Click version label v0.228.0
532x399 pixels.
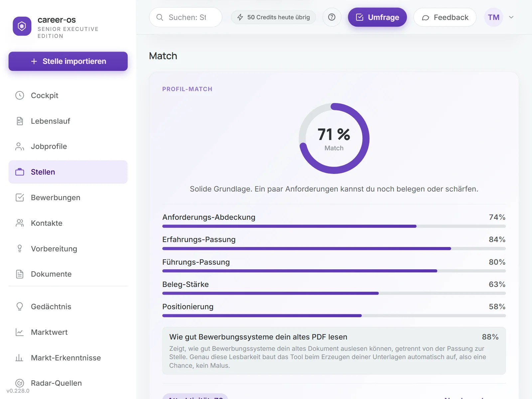18,391
